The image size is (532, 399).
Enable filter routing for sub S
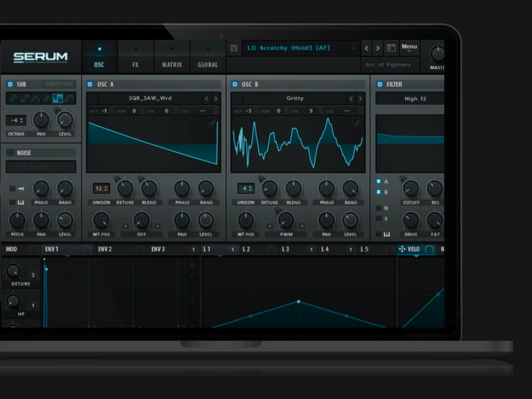pyautogui.click(x=379, y=219)
